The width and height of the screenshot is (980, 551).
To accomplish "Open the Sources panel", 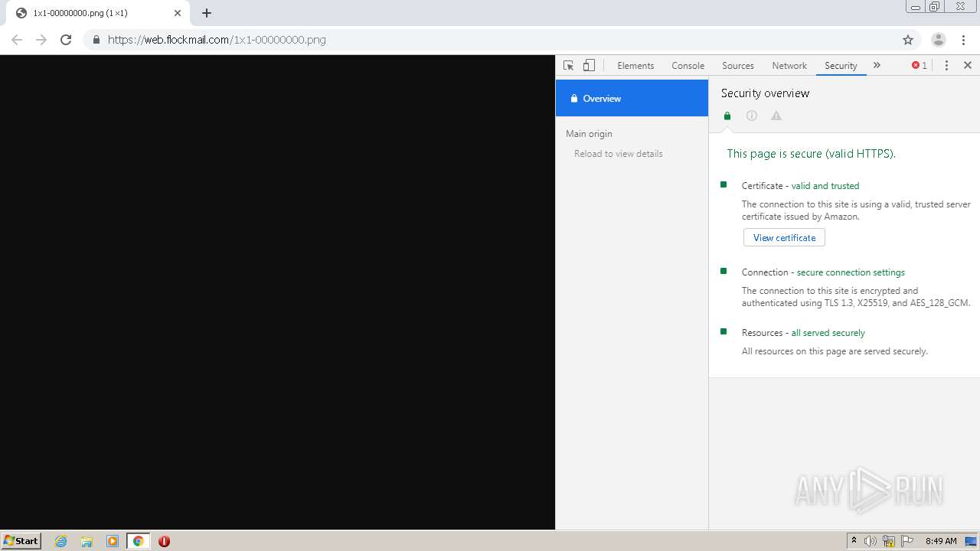I will 738,66.
